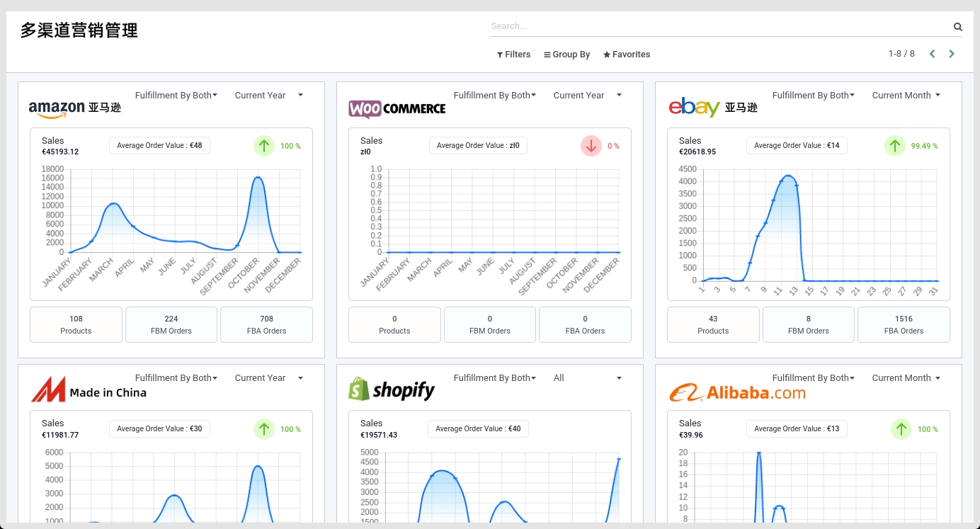
Task: Open the Group By menu
Action: [x=566, y=55]
